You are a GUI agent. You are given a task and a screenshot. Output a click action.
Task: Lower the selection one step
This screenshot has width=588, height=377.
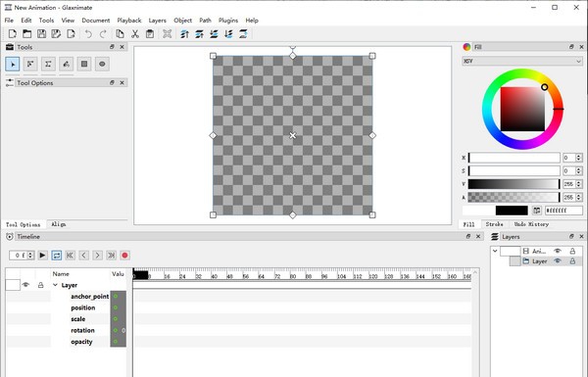(x=214, y=34)
